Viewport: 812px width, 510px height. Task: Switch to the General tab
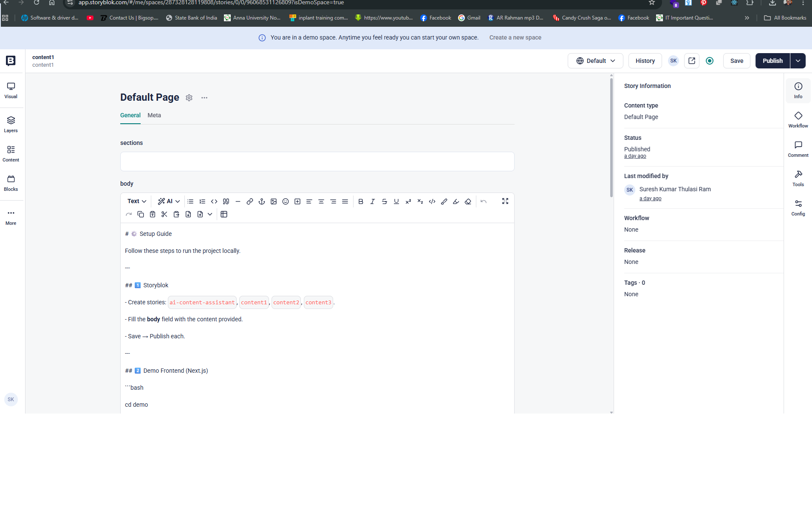pos(130,116)
